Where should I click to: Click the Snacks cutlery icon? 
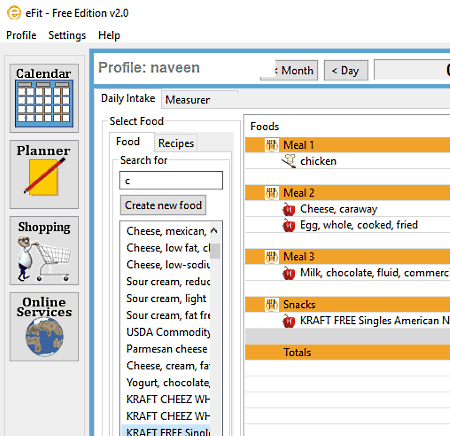(x=272, y=304)
